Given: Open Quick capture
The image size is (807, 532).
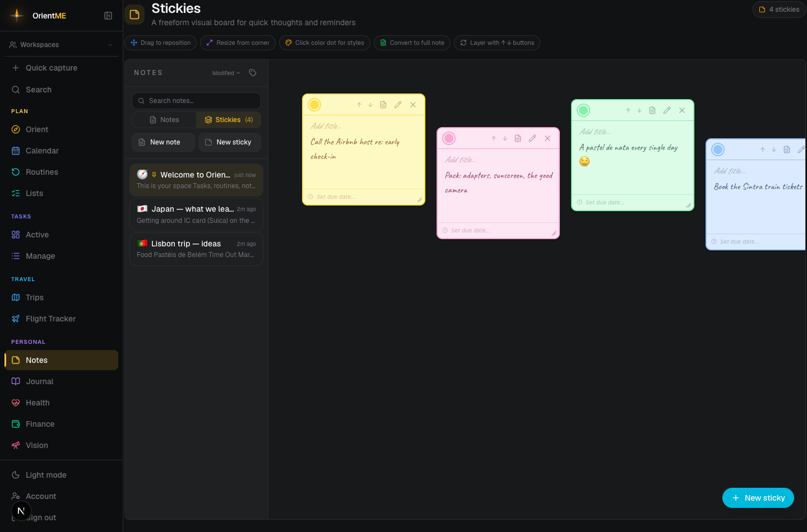Looking at the screenshot, I should [61, 68].
